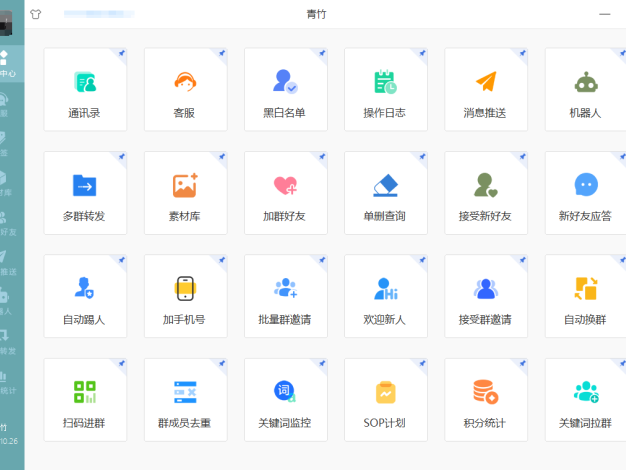The image size is (626, 470).
Task: Click the 青竹 window title
Action: pos(316,14)
